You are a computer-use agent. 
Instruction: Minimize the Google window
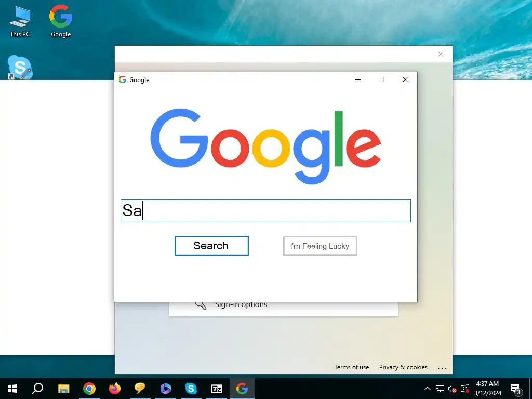pos(358,79)
